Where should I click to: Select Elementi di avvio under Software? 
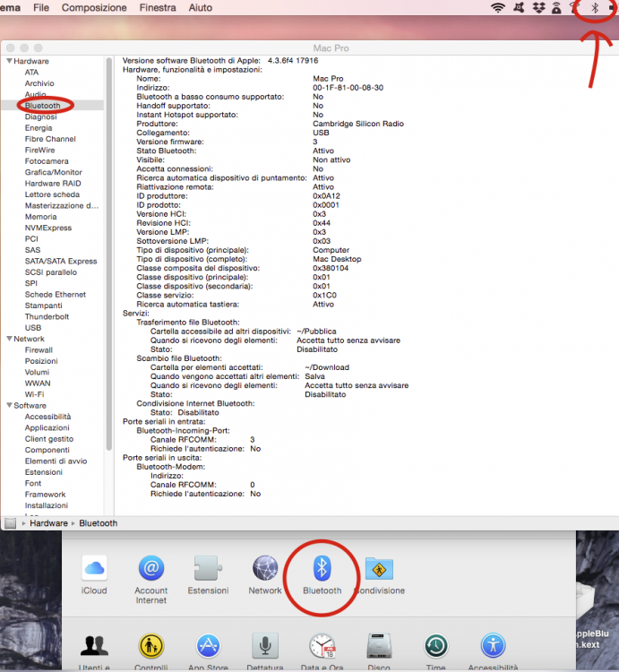pos(56,461)
